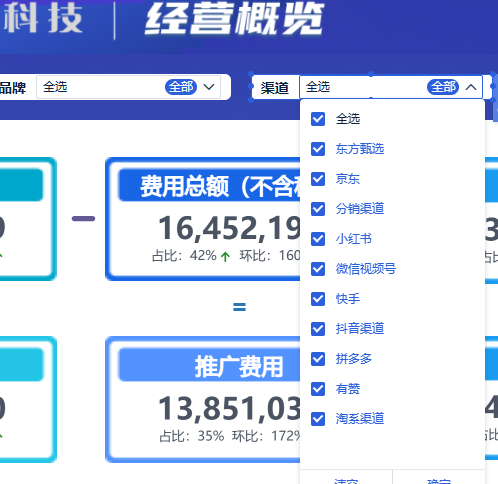Collapse the 渠道 dropdown with up chevron
Viewport: 498px width, 484px height.
pyautogui.click(x=471, y=87)
